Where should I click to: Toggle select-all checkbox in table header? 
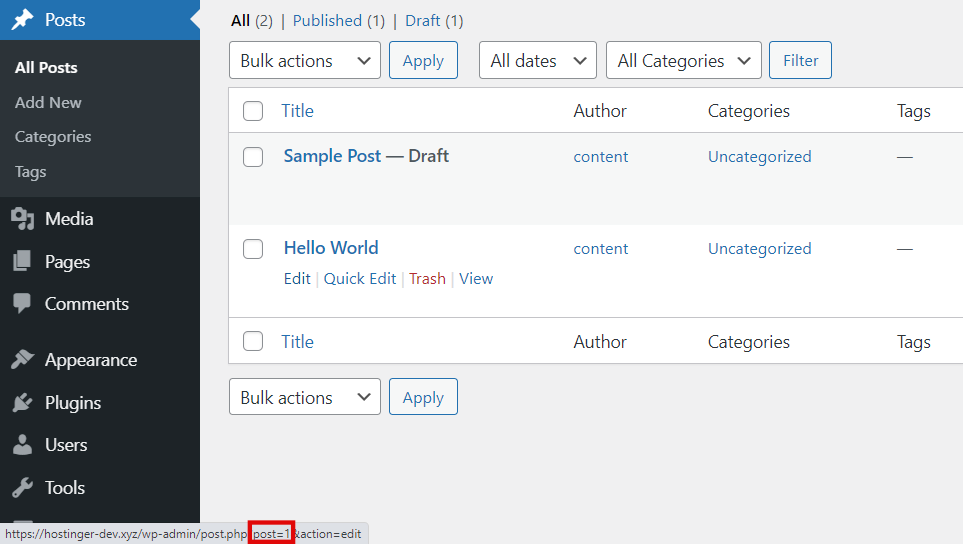point(253,111)
